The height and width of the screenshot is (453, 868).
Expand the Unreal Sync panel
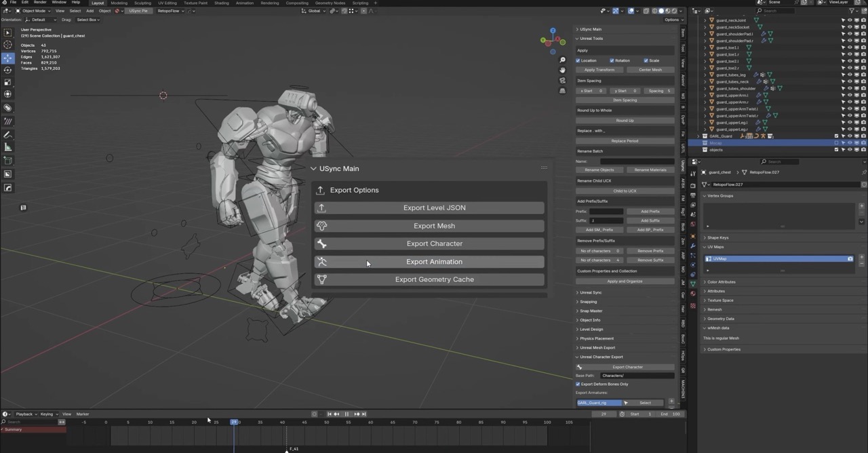590,292
